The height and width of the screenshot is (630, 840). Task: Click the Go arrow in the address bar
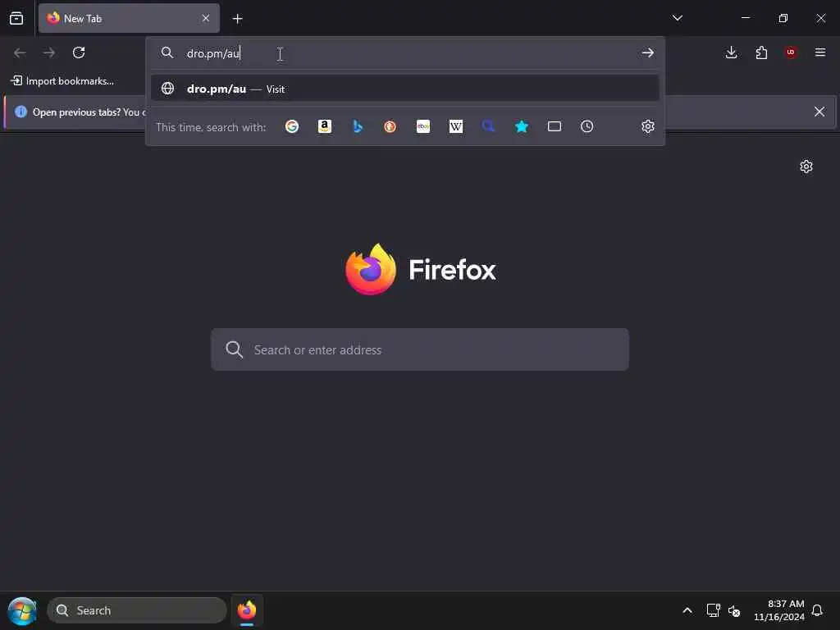pos(648,52)
